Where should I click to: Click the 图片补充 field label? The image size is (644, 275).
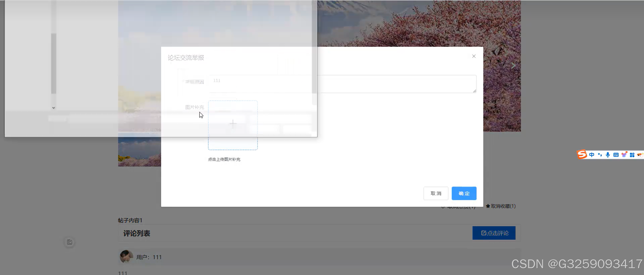pyautogui.click(x=195, y=107)
